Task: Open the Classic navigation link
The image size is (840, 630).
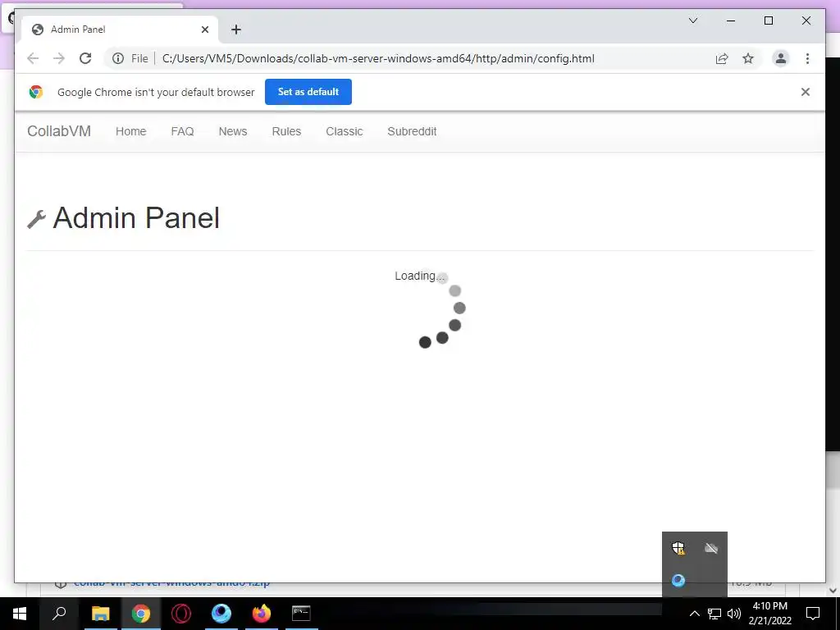Action: [x=345, y=131]
